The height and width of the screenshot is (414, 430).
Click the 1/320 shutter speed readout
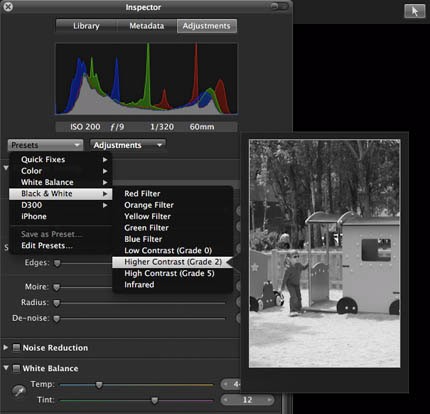[x=162, y=127]
